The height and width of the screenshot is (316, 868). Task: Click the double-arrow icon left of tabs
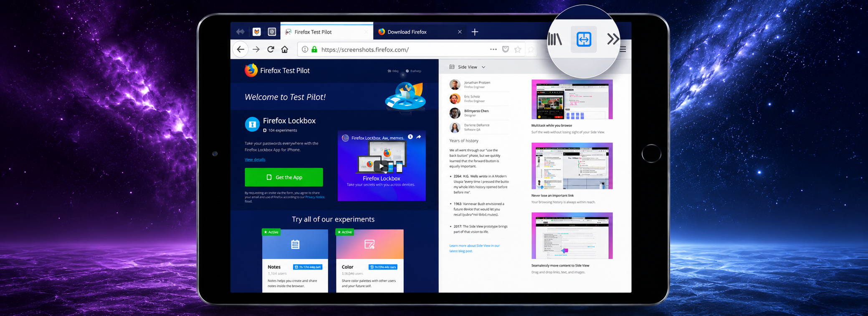click(240, 32)
